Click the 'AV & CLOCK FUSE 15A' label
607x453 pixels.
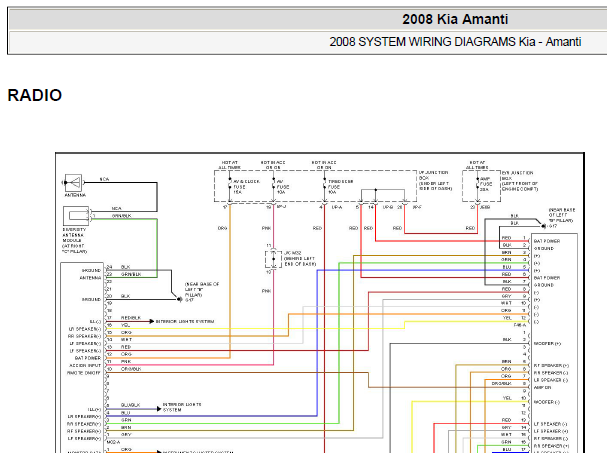pos(246,187)
